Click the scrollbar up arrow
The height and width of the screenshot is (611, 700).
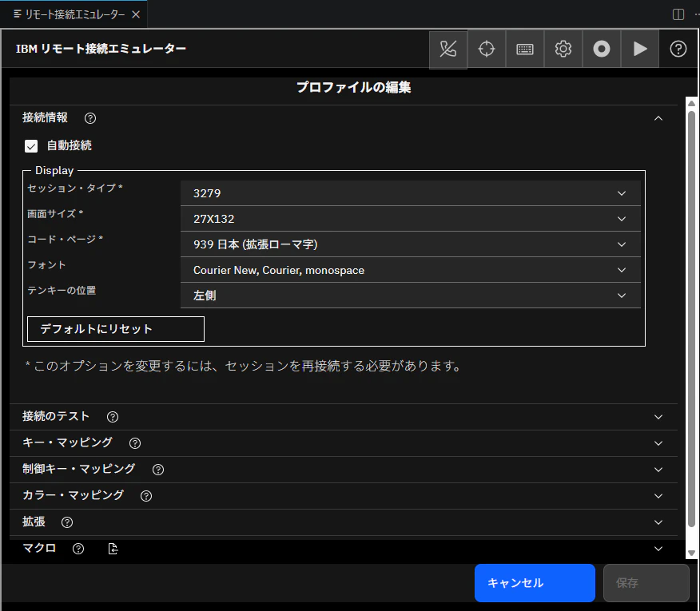click(x=691, y=103)
